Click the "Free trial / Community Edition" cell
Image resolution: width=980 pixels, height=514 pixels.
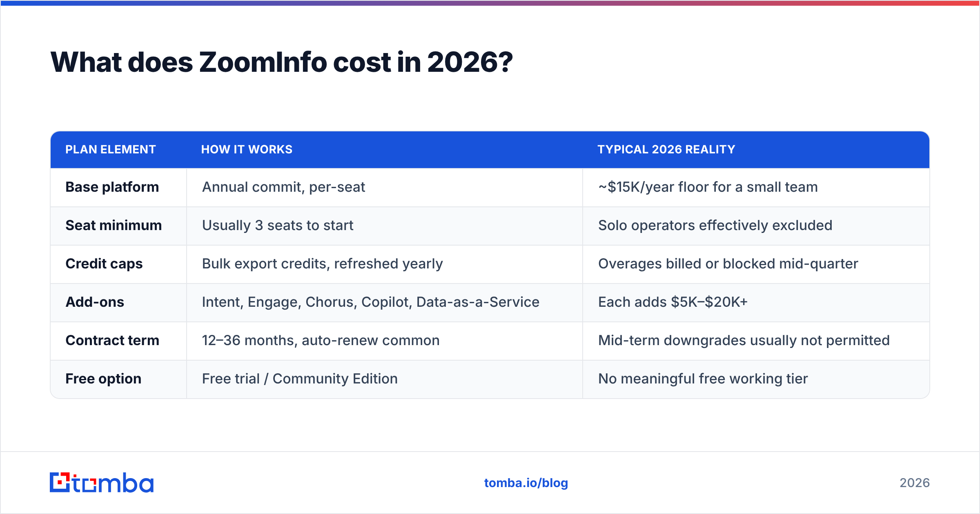[384, 379]
